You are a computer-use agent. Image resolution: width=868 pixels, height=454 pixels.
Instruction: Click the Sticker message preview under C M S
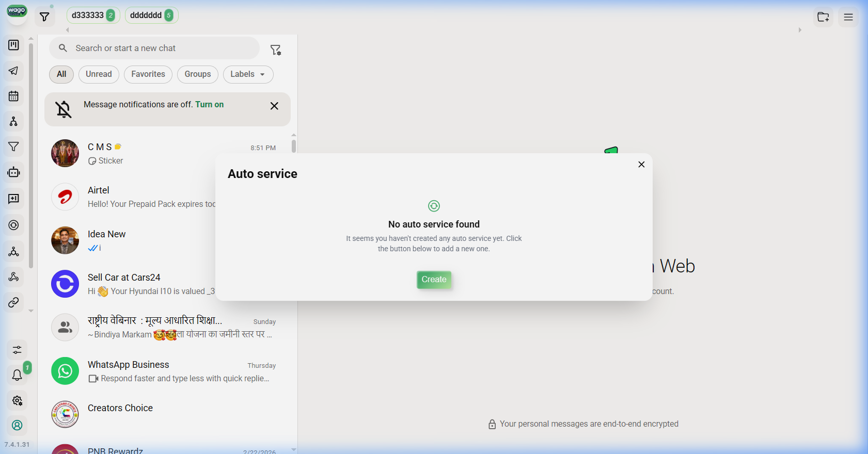(x=106, y=161)
